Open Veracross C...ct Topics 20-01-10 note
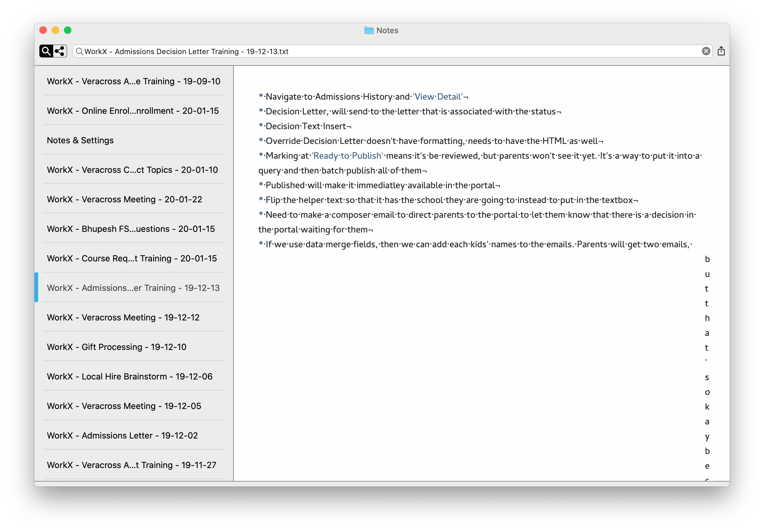The height and width of the screenshot is (532, 764). pos(132,170)
